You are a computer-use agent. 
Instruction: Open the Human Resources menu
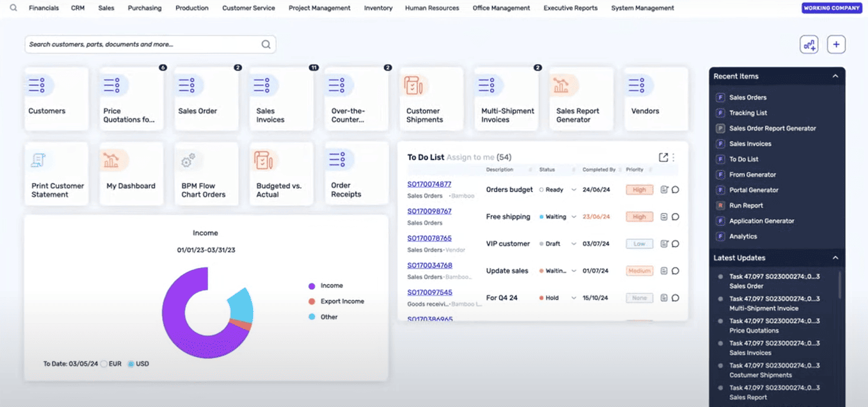432,8
